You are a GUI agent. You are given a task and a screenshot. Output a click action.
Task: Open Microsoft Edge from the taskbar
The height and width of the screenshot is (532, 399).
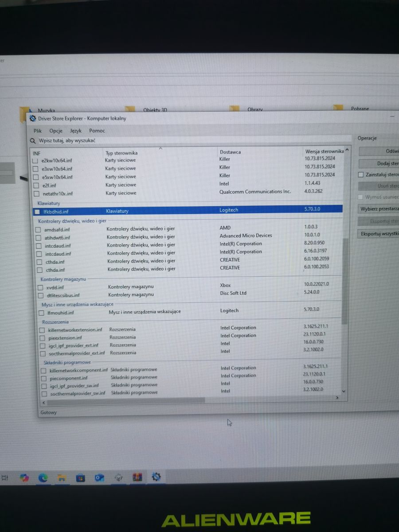(43, 477)
